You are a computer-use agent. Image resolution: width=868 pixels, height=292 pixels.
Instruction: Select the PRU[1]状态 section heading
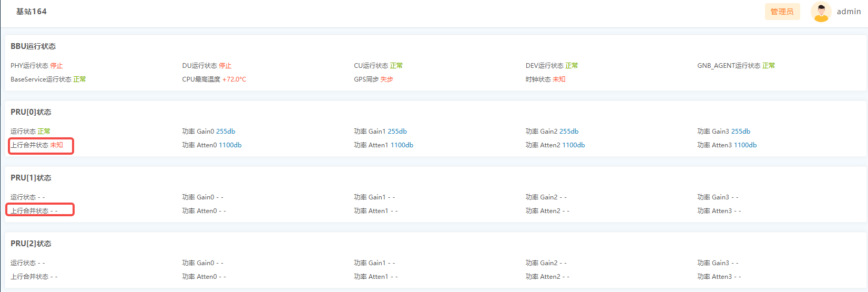click(31, 178)
